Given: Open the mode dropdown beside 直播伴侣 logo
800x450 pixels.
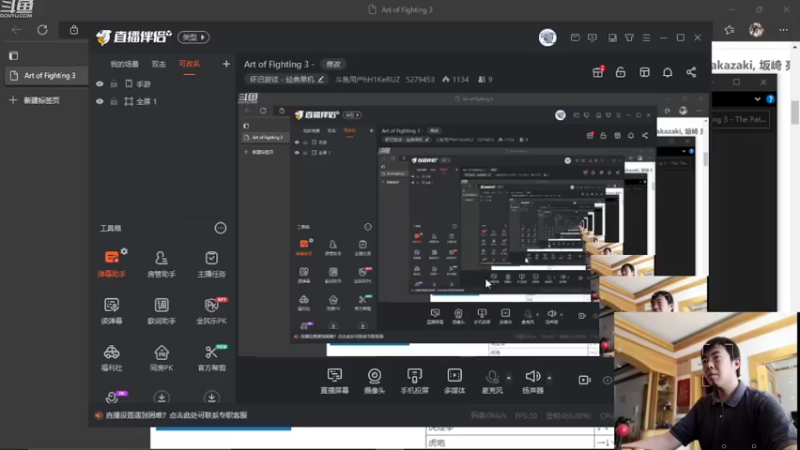Looking at the screenshot, I should (x=193, y=37).
